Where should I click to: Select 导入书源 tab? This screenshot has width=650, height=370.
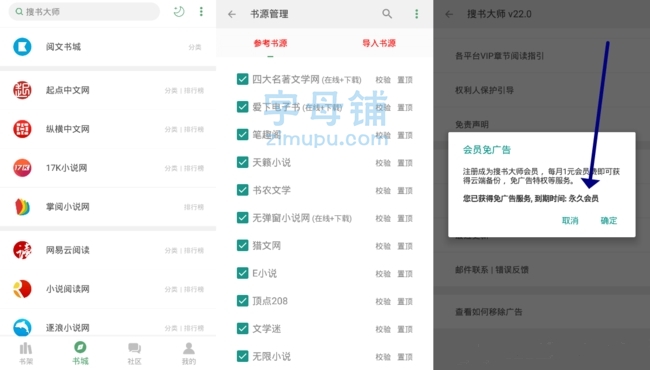379,43
